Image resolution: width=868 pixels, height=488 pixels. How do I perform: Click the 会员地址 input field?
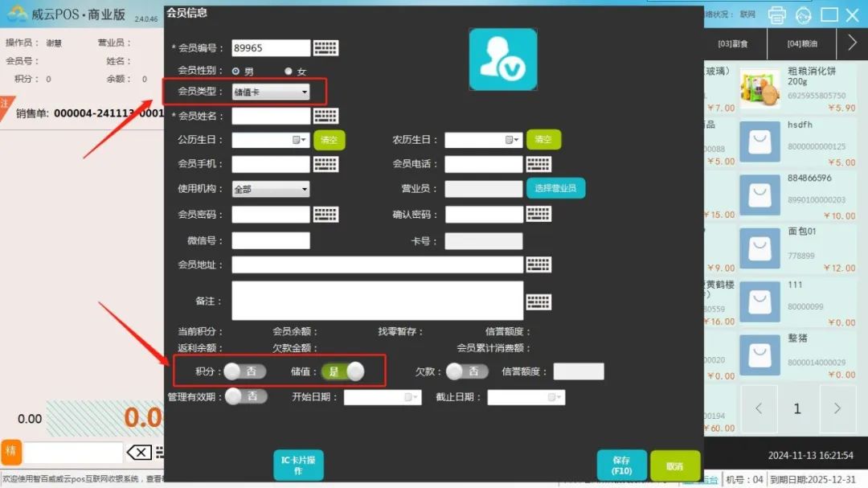click(x=377, y=265)
